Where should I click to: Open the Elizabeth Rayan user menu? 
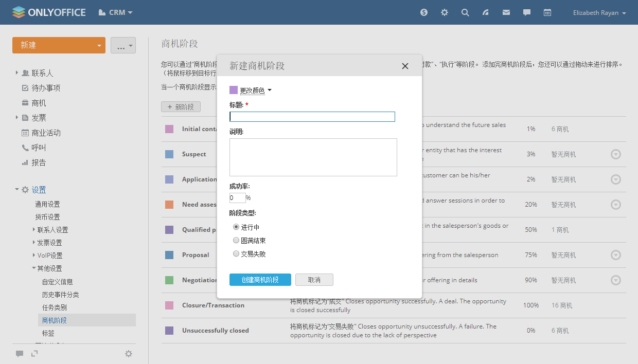[599, 13]
